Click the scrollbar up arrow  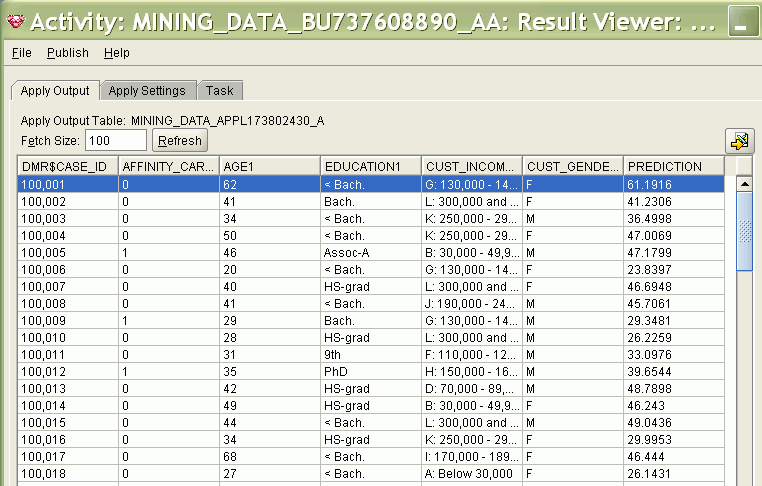745,183
